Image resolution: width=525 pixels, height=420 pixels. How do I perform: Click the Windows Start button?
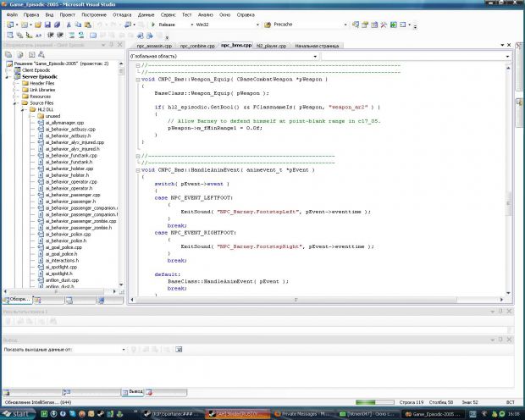tap(17, 414)
